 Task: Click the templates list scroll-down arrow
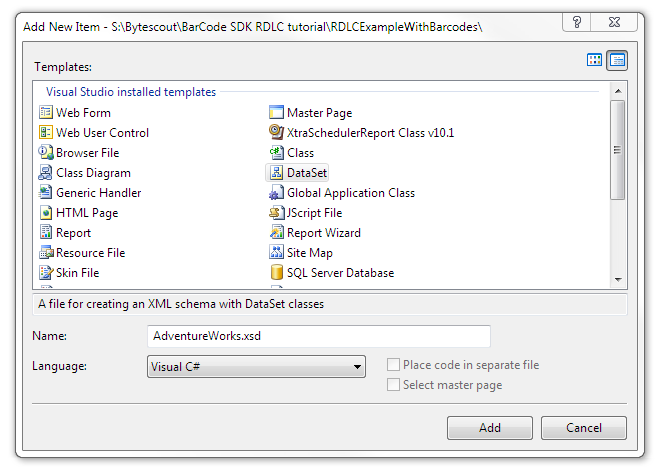(x=618, y=280)
